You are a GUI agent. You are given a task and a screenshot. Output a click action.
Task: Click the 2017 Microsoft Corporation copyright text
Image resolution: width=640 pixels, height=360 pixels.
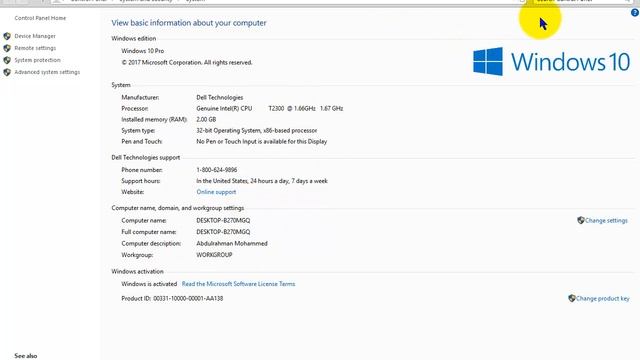point(187,62)
